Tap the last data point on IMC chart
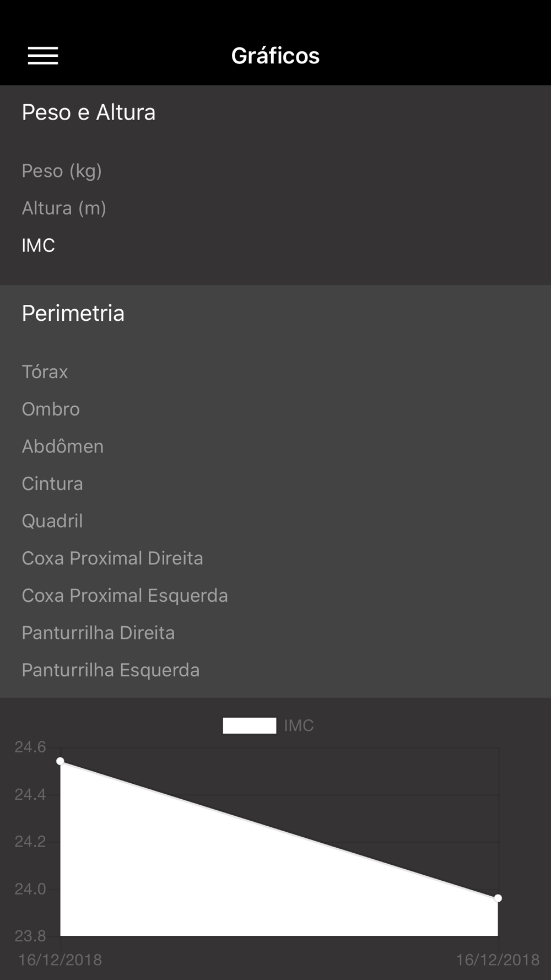 498,898
